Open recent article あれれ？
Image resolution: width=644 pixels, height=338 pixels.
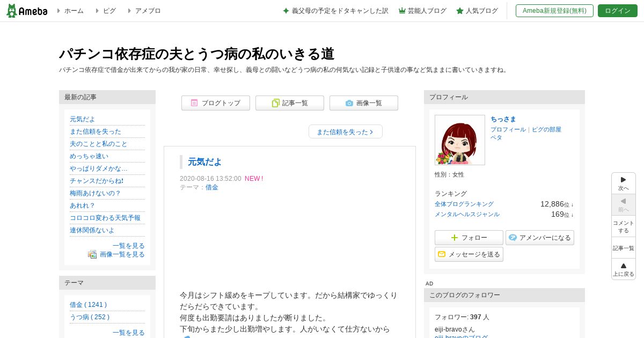[x=83, y=205]
